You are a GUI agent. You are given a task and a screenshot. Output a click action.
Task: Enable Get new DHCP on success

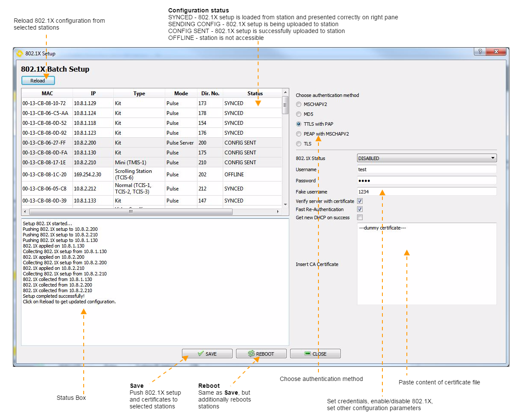pos(360,218)
